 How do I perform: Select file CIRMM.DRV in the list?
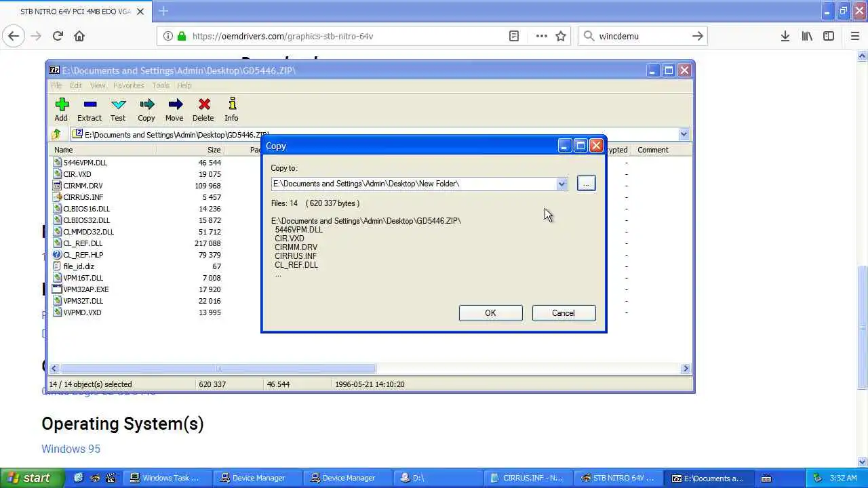(83, 186)
